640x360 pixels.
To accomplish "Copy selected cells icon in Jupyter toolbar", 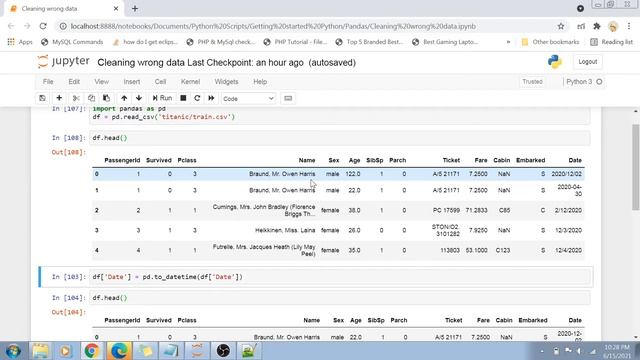I will click(91, 98).
